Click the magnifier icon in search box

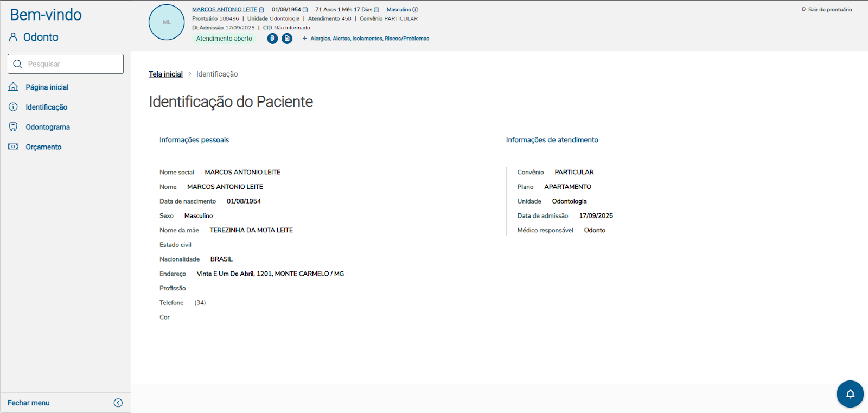(17, 64)
